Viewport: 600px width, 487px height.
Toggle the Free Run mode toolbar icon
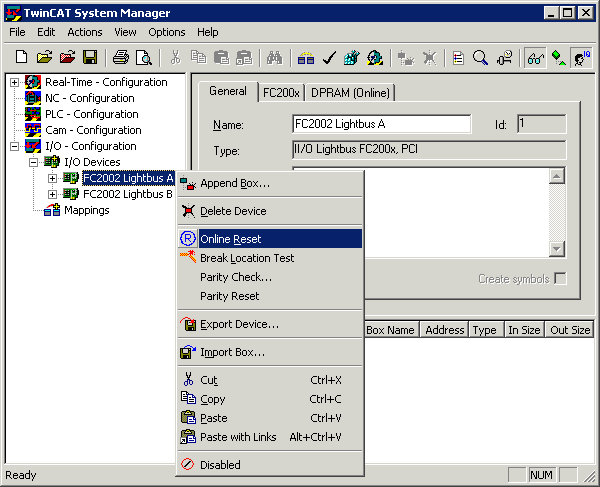(x=581, y=58)
